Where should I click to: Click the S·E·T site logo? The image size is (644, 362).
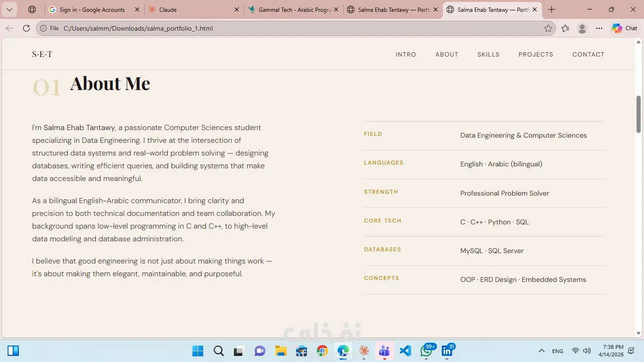point(42,54)
